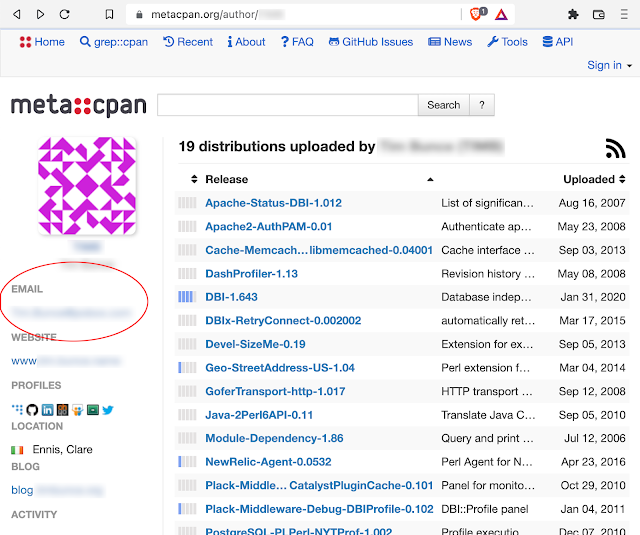640x535 pixels.
Task: Open Recent in the navbar
Action: [x=188, y=42]
